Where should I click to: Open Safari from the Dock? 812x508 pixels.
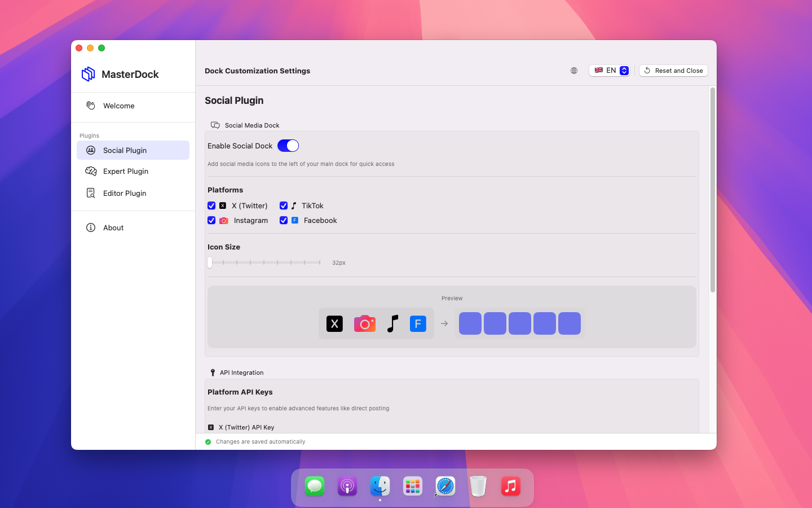445,486
